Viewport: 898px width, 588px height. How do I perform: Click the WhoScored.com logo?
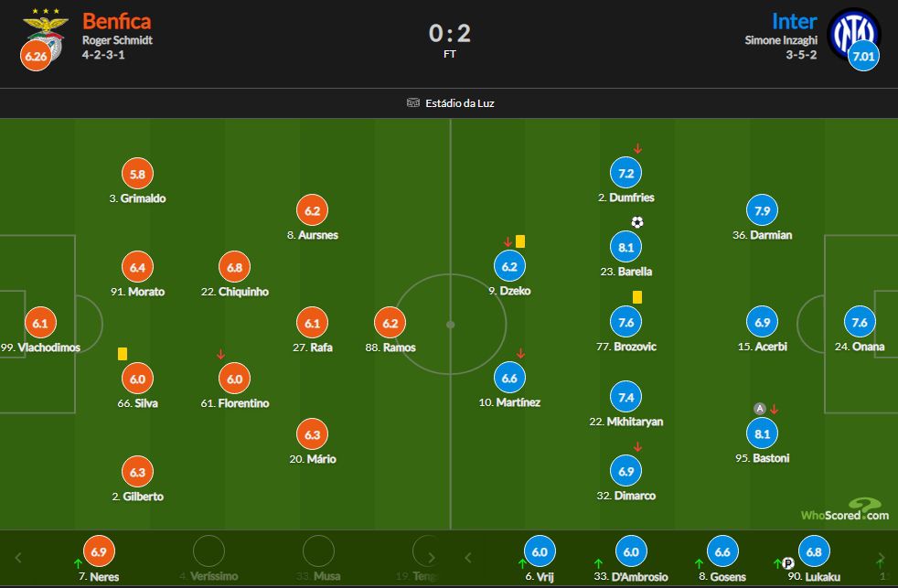844,510
